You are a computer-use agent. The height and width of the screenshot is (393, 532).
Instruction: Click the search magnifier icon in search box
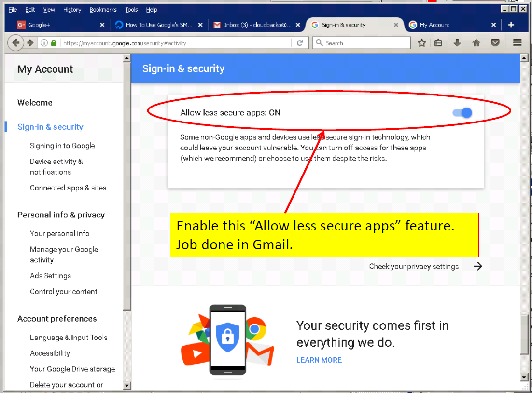point(319,43)
